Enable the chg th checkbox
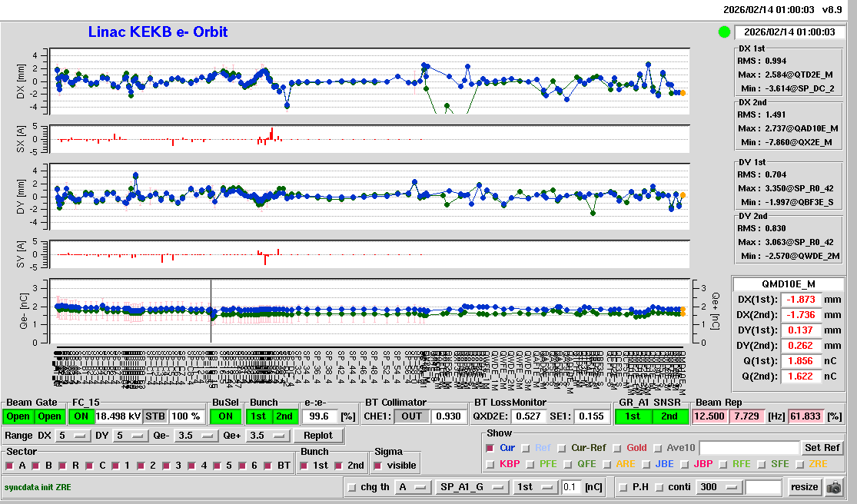 coord(352,487)
